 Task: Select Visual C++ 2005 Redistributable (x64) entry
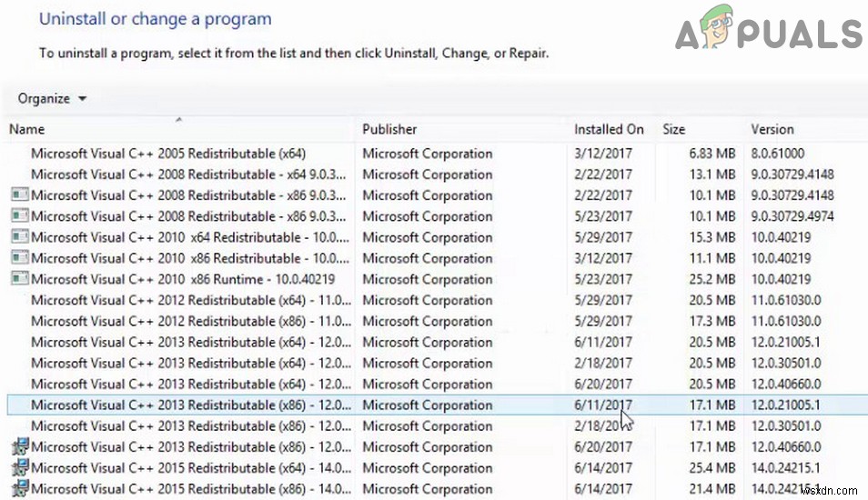(168, 154)
